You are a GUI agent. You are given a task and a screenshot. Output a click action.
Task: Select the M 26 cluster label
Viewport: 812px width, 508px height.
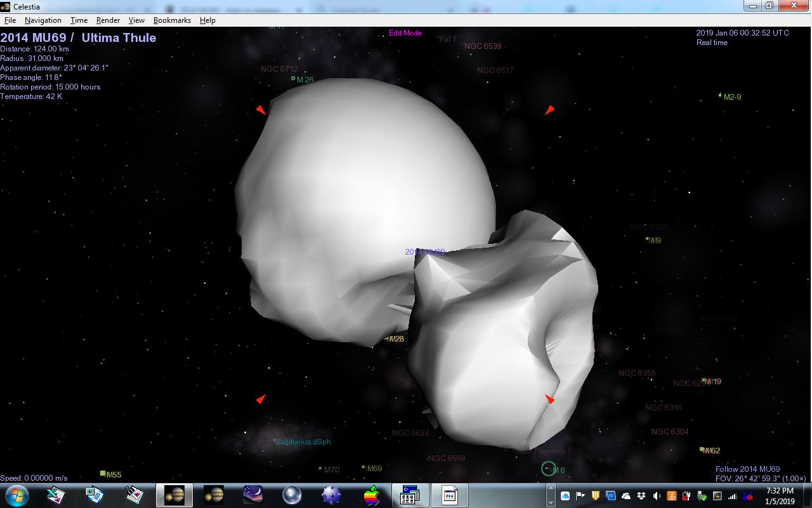click(305, 80)
